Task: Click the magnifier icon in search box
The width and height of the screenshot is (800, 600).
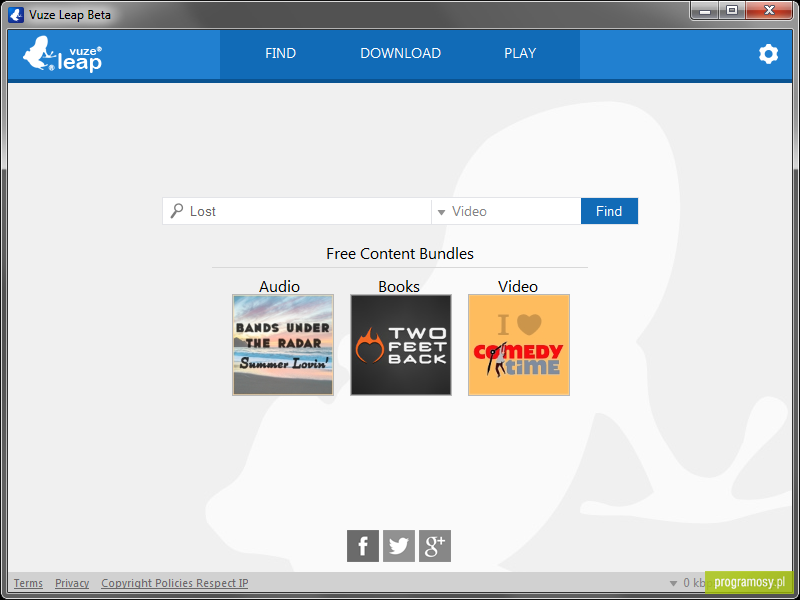Action: 177,211
